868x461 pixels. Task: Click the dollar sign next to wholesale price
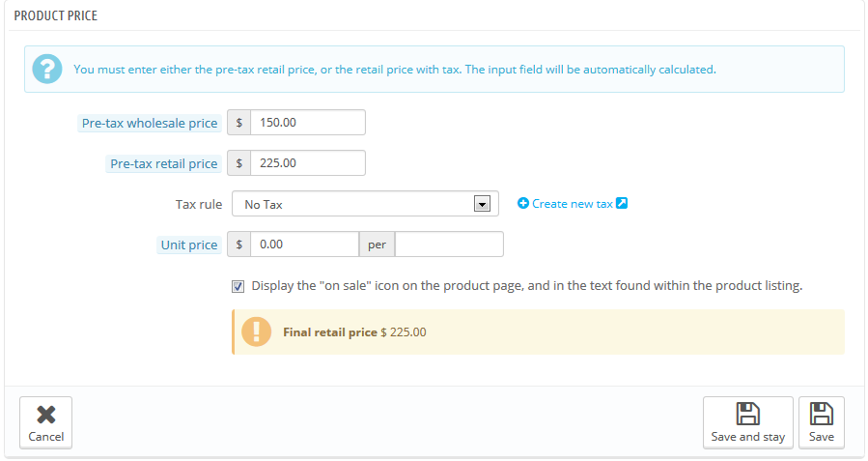pyautogui.click(x=238, y=123)
